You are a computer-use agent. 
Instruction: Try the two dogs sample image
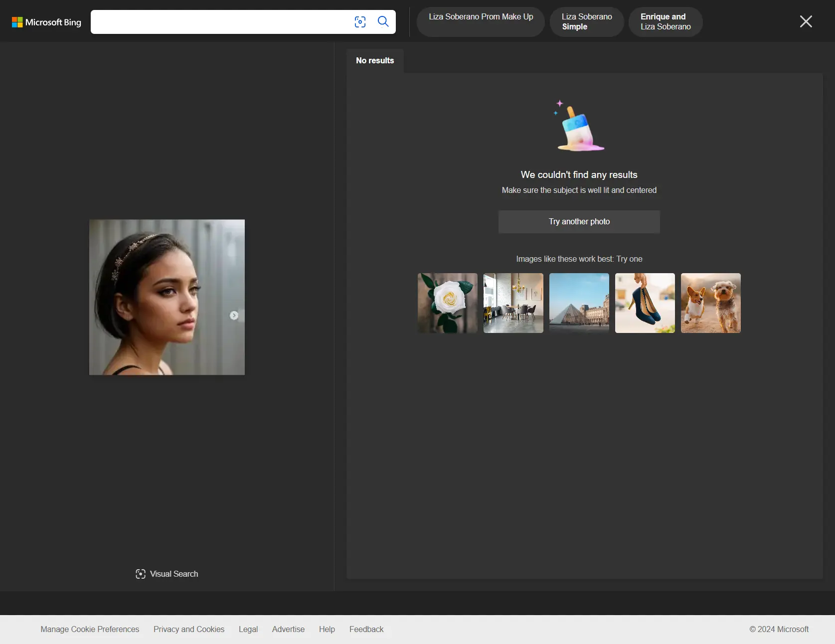click(710, 303)
